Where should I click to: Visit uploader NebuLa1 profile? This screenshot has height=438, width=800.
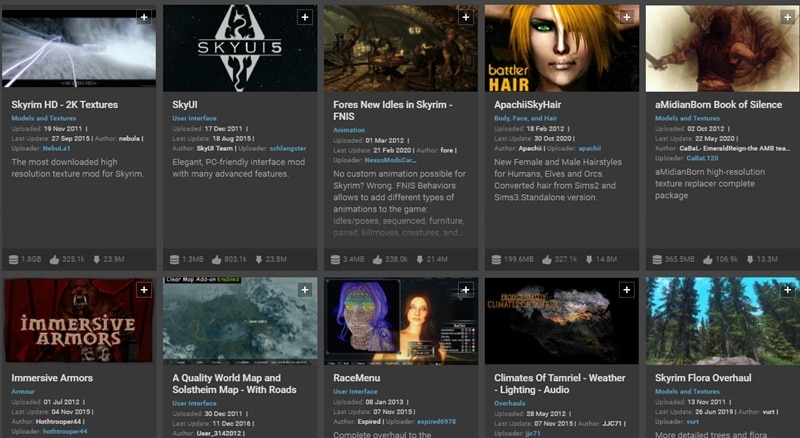coord(56,149)
